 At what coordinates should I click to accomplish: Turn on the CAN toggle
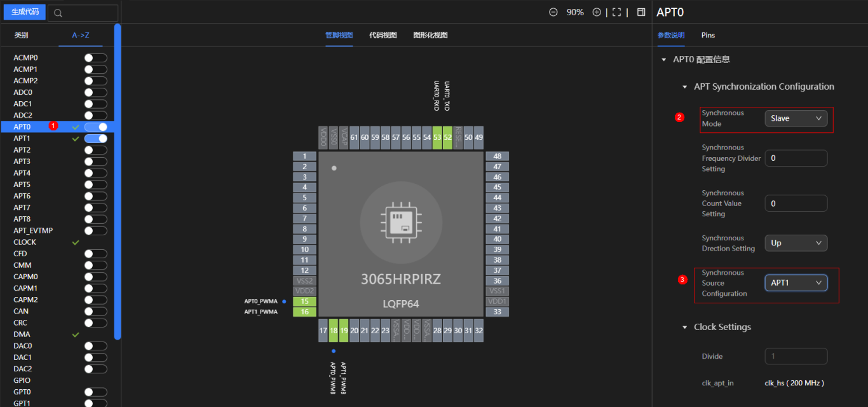coord(96,311)
